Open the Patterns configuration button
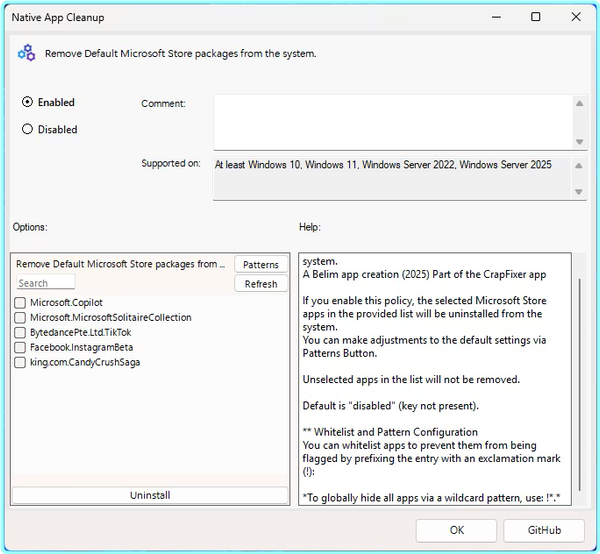 coord(261,264)
